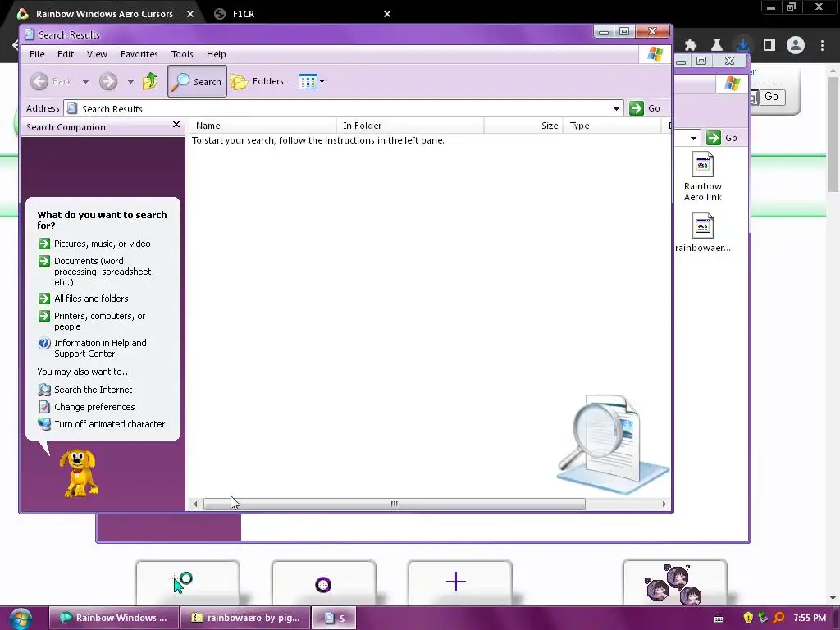Open the Tools menu

tap(182, 54)
